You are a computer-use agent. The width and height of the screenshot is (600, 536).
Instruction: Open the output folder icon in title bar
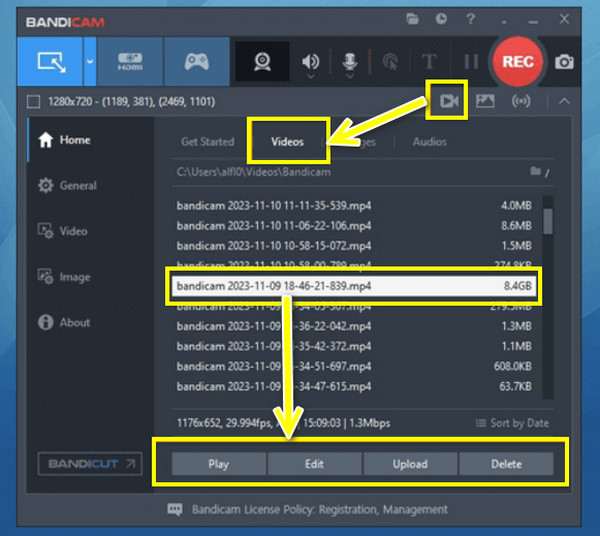coord(412,19)
